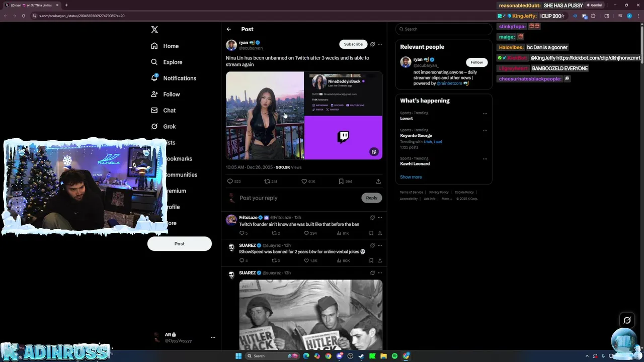Bookmark the main post showing 594

point(341,181)
